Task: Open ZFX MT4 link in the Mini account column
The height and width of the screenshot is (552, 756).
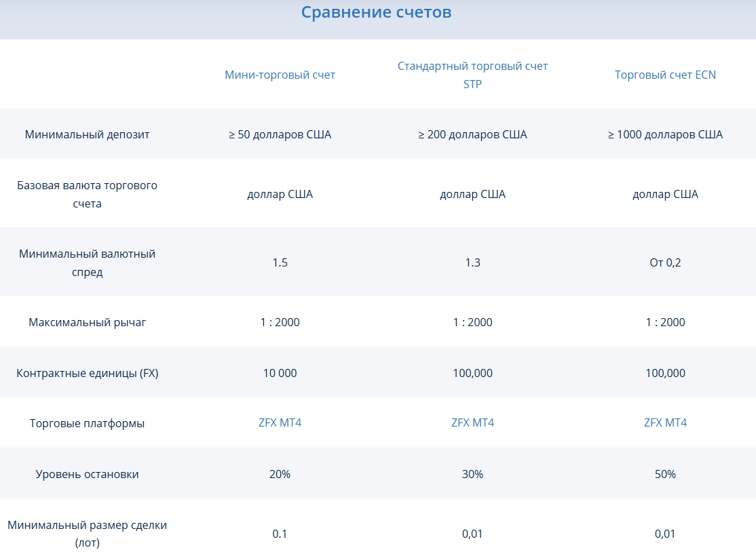Action: coord(280,422)
